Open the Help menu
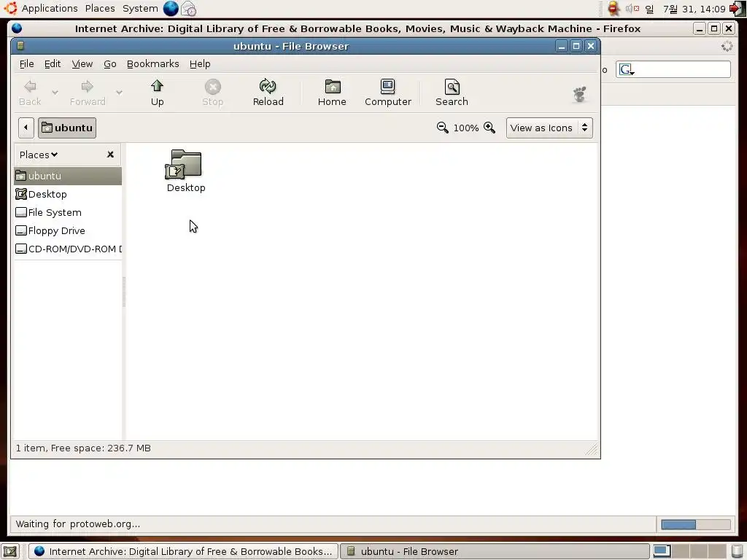This screenshot has height=560, width=747. [200, 64]
